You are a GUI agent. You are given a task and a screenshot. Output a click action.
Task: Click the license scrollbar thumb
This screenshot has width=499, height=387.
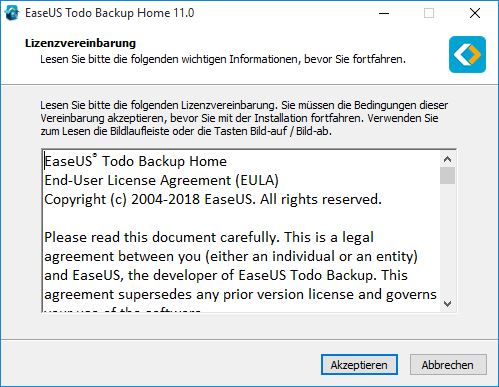pos(447,176)
